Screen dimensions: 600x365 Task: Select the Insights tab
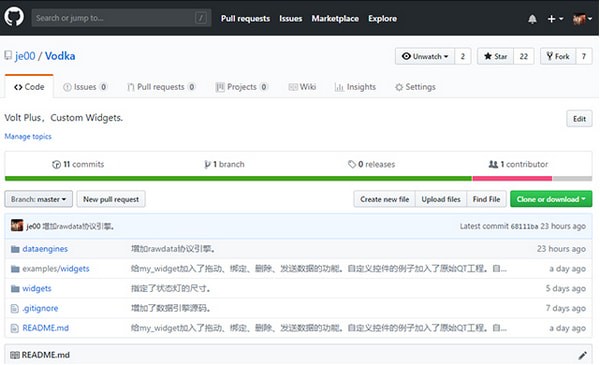pyautogui.click(x=355, y=87)
